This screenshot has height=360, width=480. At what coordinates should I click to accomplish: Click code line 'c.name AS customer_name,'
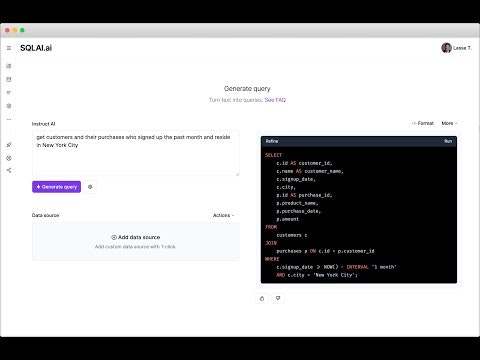pos(310,171)
